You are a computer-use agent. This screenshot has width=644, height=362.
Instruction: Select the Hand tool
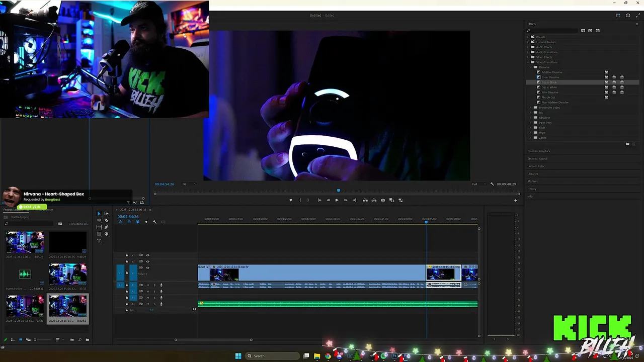(x=106, y=234)
